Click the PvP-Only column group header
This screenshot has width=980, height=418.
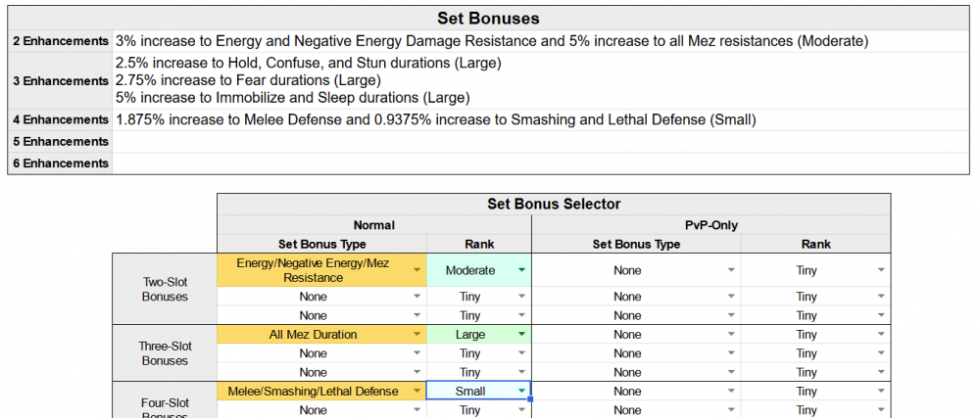point(710,224)
